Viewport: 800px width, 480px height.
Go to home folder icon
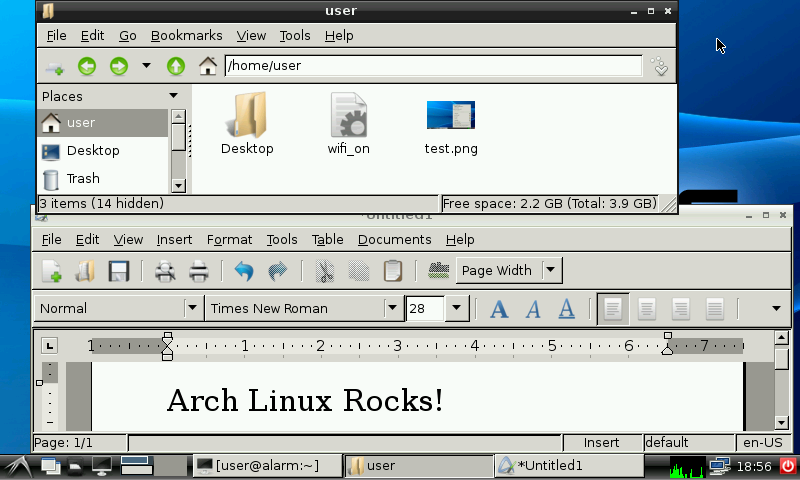coord(208,66)
